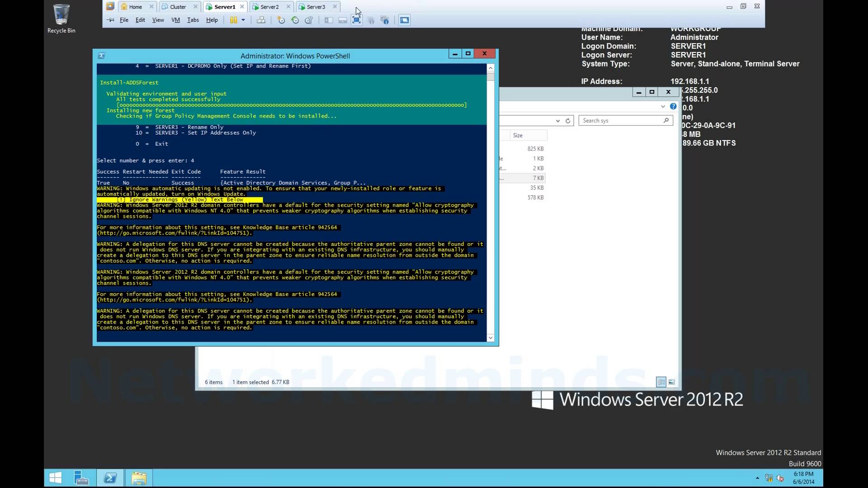This screenshot has width=868, height=488.
Task: Close the Cluster tab
Action: point(195,7)
